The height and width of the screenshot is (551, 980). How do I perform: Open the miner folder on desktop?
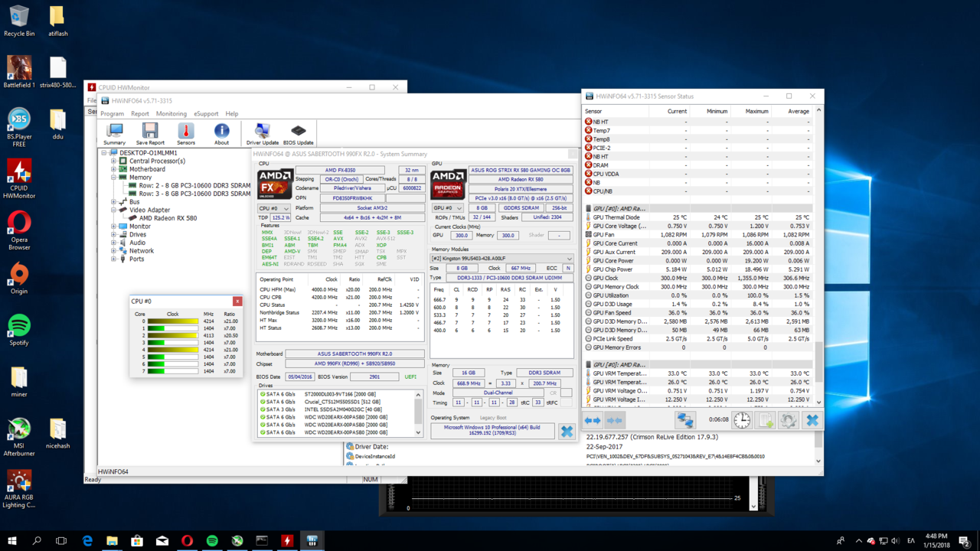(x=19, y=382)
